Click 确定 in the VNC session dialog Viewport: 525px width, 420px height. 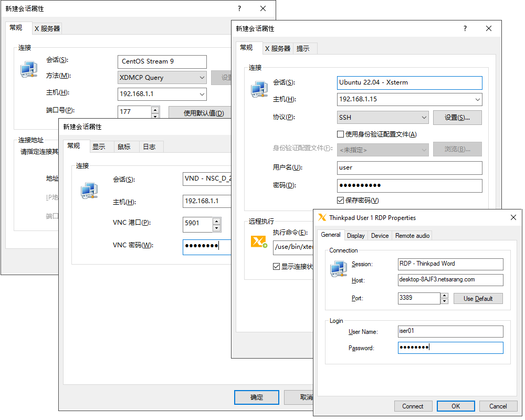click(257, 397)
